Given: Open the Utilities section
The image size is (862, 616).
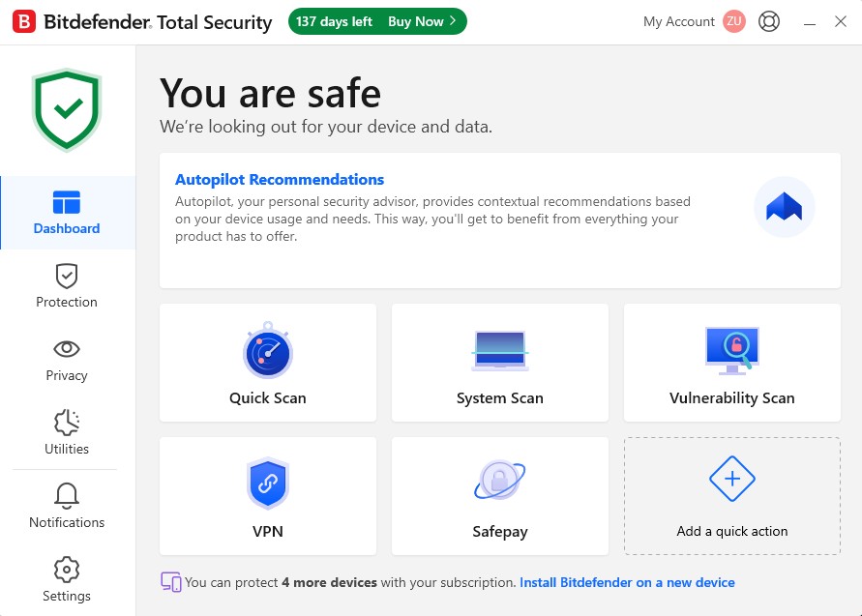Looking at the screenshot, I should coord(67,432).
